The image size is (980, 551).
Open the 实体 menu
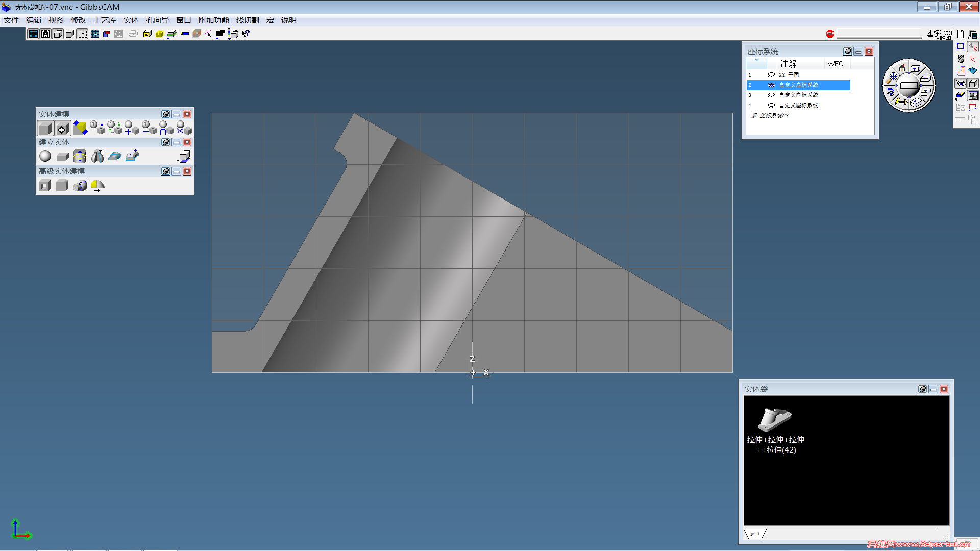click(x=131, y=20)
